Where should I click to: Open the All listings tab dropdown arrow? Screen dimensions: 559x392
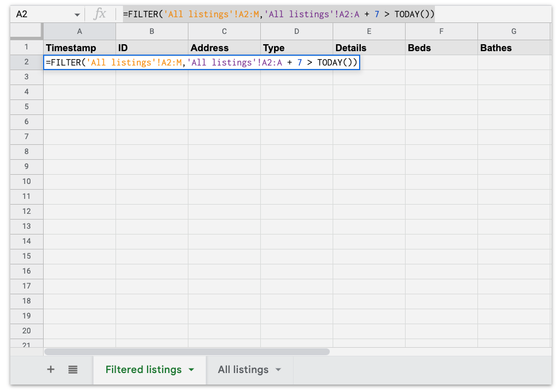tap(279, 370)
